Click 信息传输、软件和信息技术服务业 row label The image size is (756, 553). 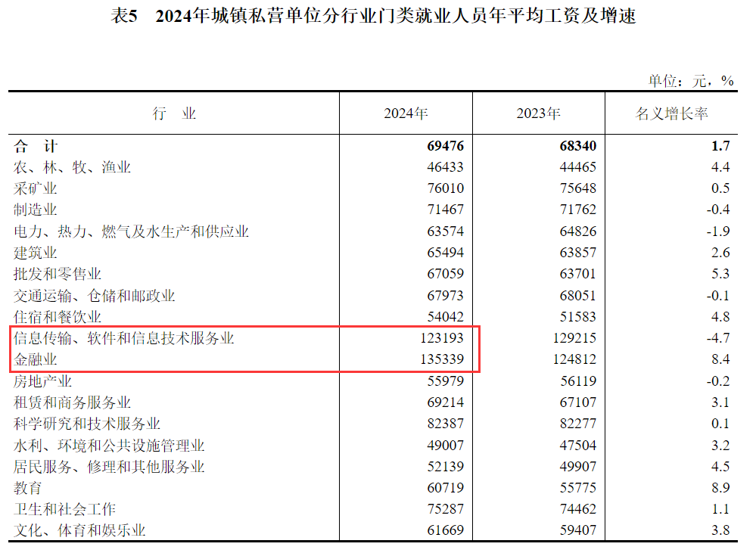click(124, 338)
